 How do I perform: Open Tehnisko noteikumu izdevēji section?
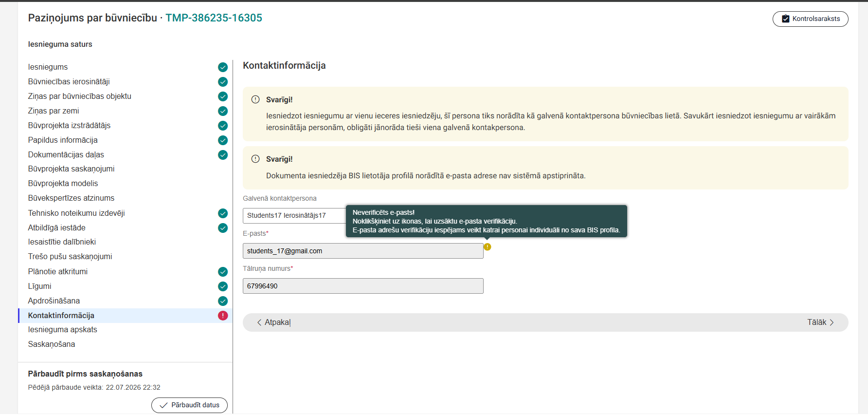click(76, 213)
